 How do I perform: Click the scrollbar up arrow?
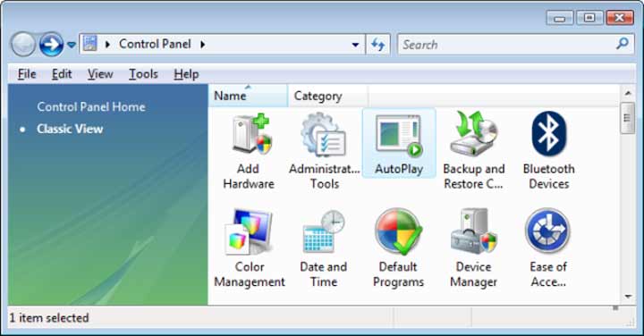click(628, 93)
